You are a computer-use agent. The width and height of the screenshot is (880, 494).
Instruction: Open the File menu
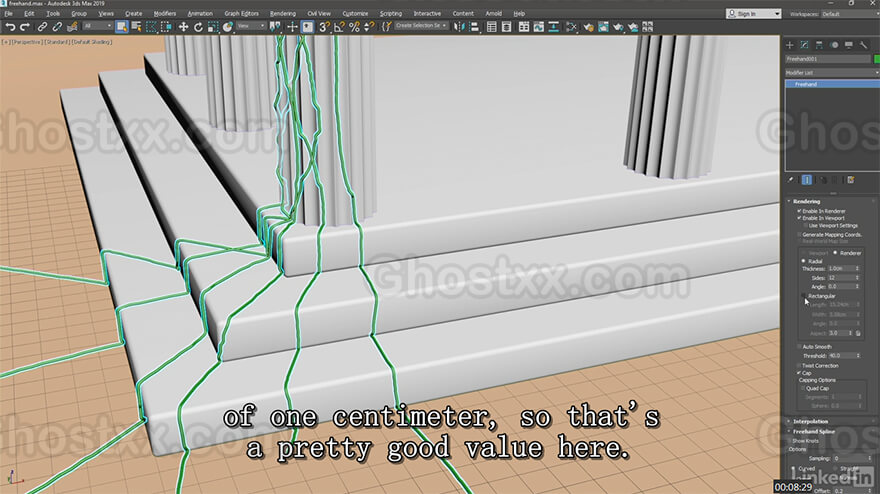[x=8, y=13]
